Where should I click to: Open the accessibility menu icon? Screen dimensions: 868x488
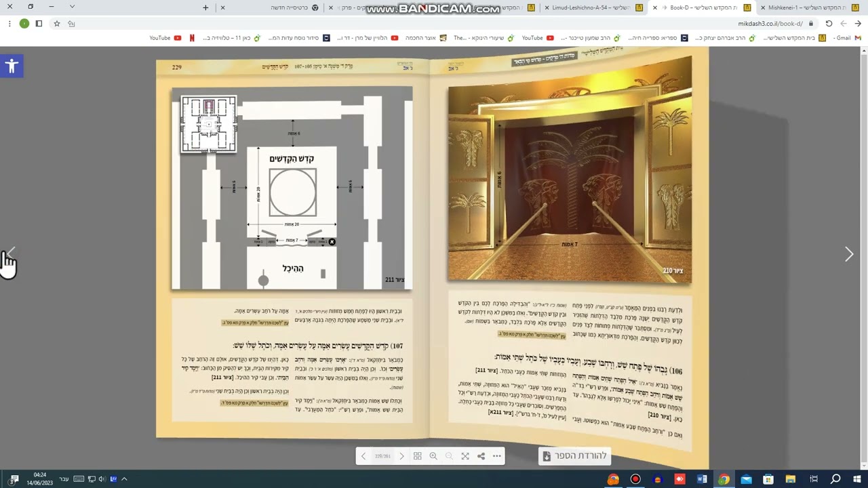[x=12, y=66]
